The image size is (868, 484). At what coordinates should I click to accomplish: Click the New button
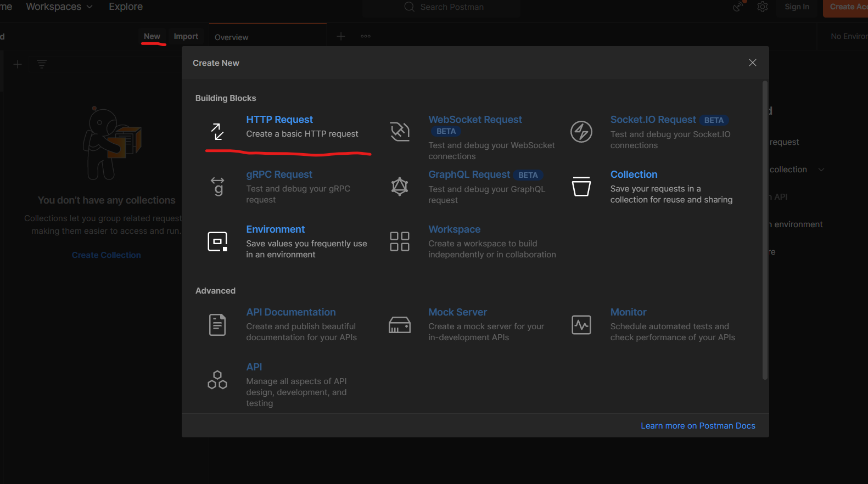pos(152,36)
